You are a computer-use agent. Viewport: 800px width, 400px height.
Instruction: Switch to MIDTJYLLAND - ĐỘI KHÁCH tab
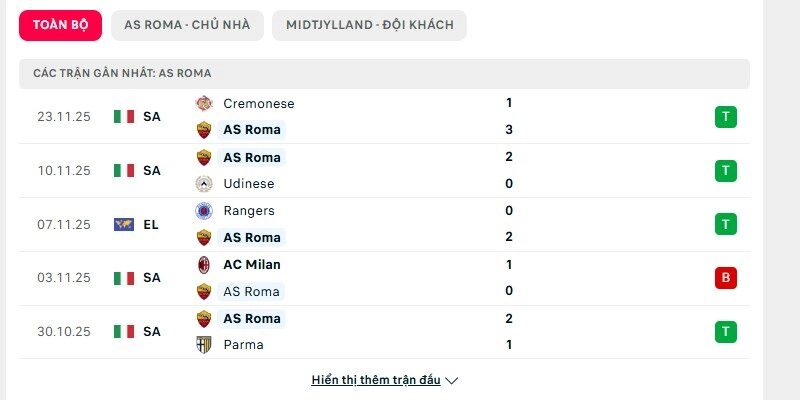(369, 25)
